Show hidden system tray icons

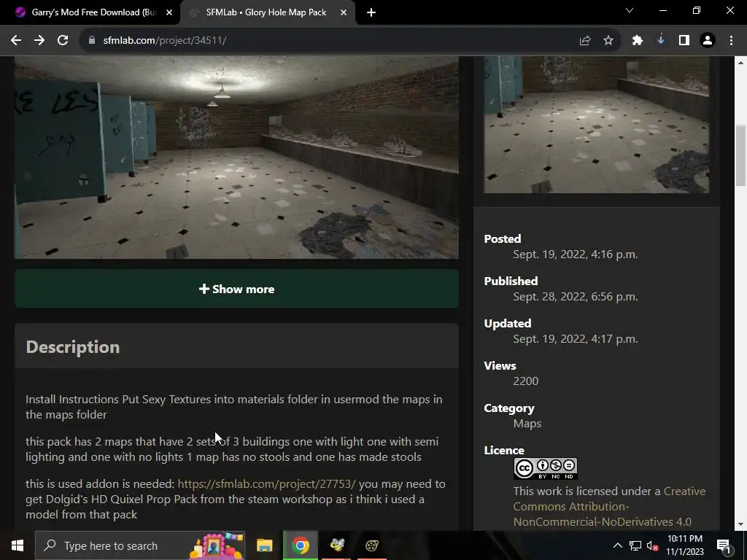click(x=617, y=545)
